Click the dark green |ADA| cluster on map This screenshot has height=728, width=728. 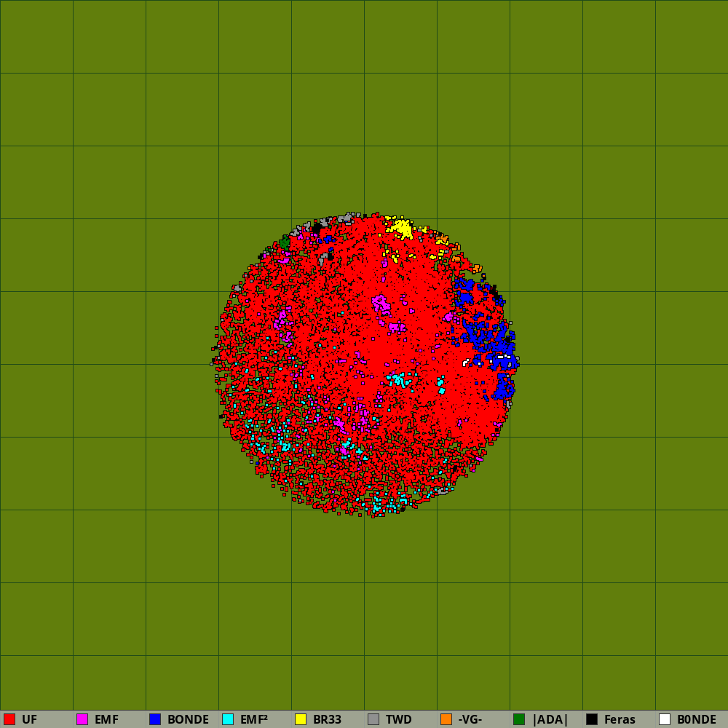point(285,242)
